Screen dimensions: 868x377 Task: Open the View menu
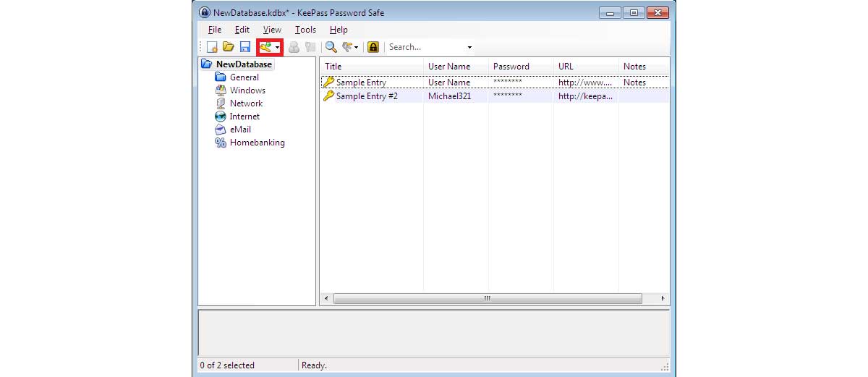click(272, 30)
